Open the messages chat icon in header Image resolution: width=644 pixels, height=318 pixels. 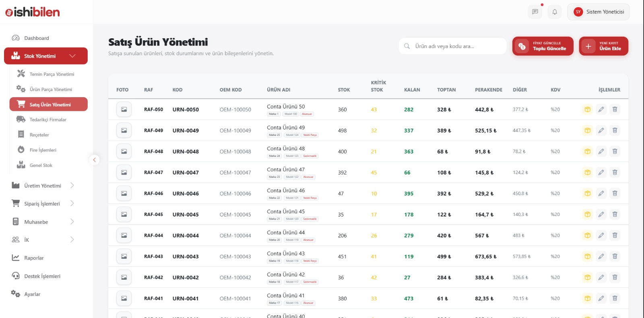coord(535,12)
